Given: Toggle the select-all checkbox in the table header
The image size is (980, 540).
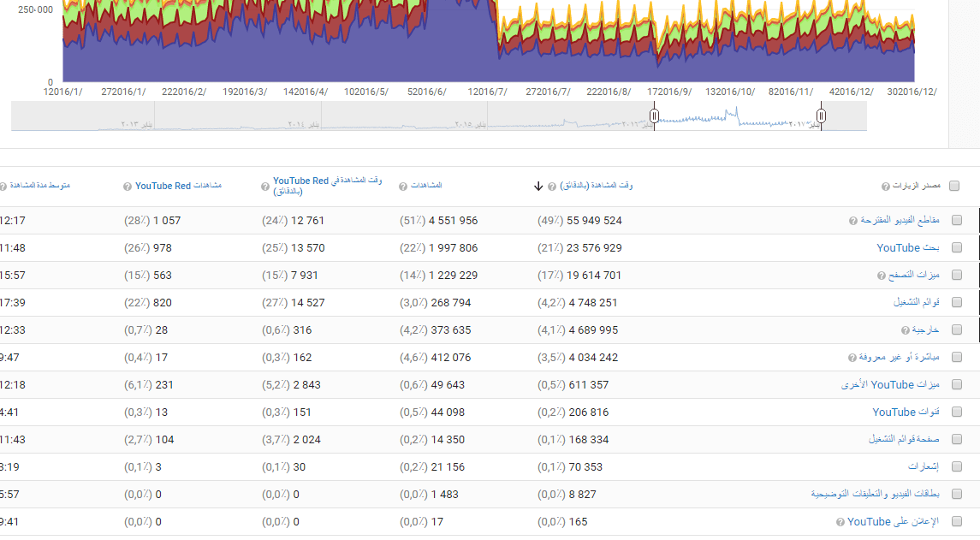Looking at the screenshot, I should point(955,186).
